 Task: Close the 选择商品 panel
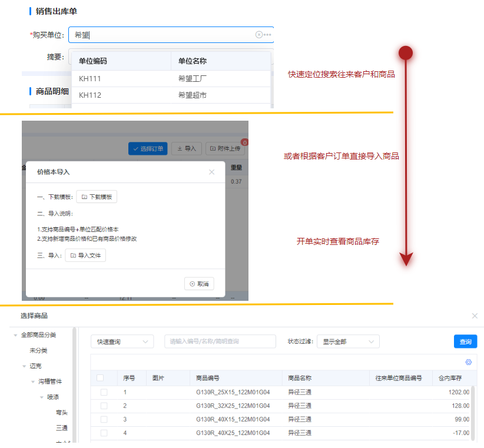pyautogui.click(x=475, y=316)
